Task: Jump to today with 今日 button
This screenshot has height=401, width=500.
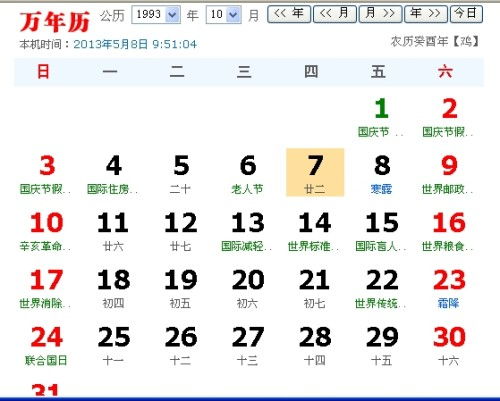Action: tap(466, 14)
